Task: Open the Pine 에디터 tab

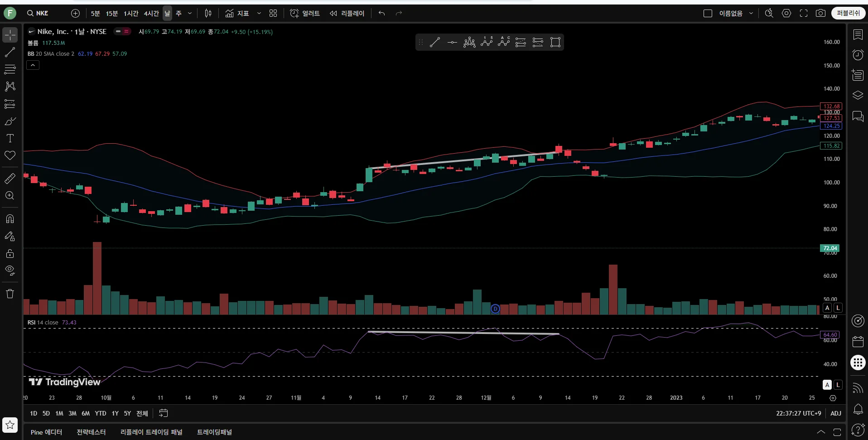Action: 46,432
